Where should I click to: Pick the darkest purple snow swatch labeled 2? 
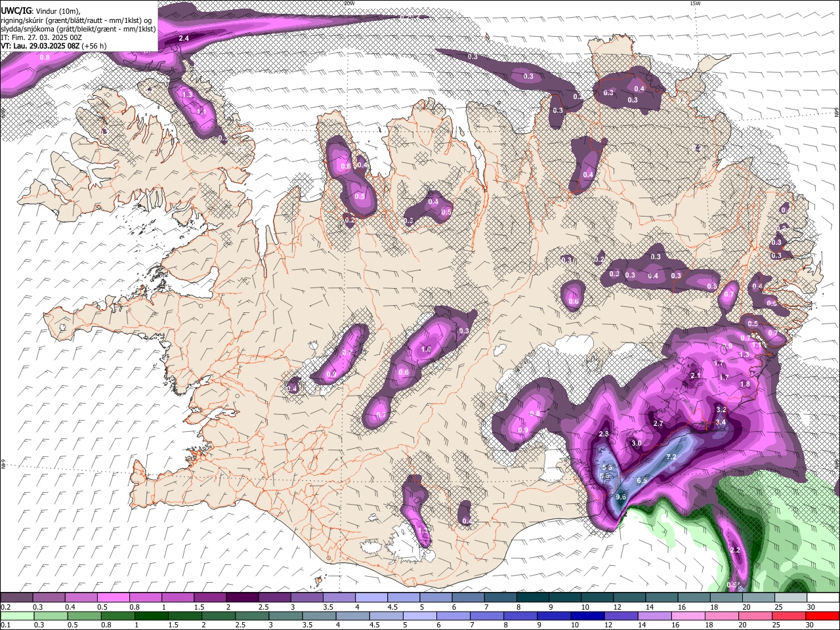(241, 598)
